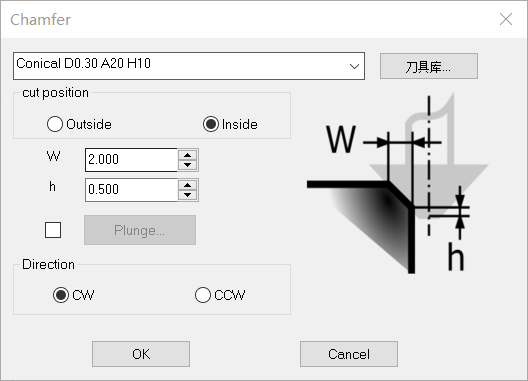Increase h value with up arrow
Image resolution: width=528 pixels, height=381 pixels.
188,185
